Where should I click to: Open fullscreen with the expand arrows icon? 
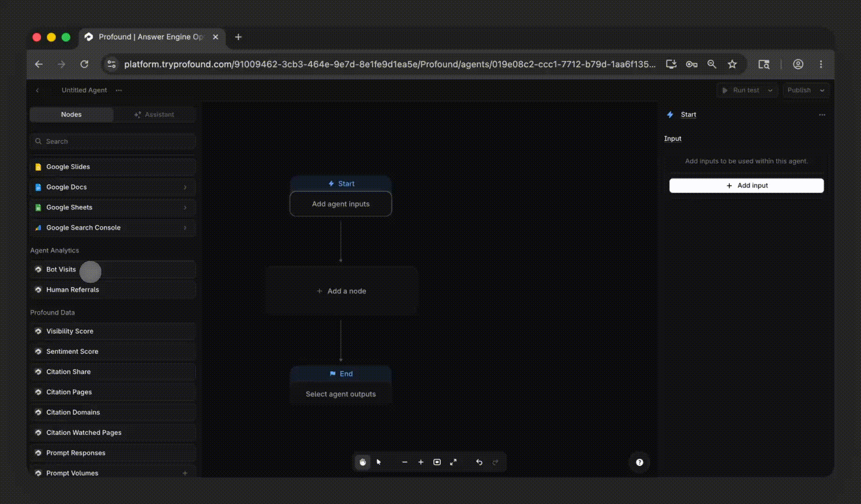point(453,462)
